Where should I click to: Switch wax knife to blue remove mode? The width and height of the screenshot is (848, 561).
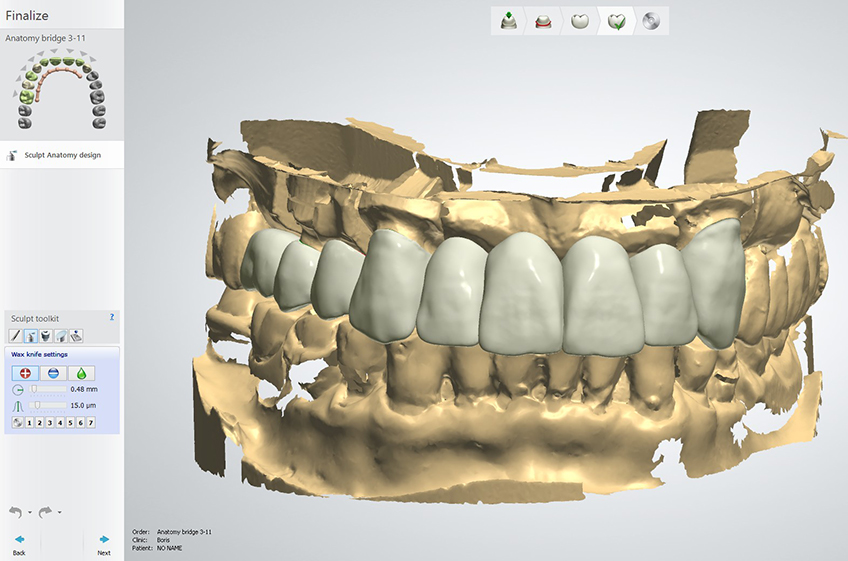[52, 372]
